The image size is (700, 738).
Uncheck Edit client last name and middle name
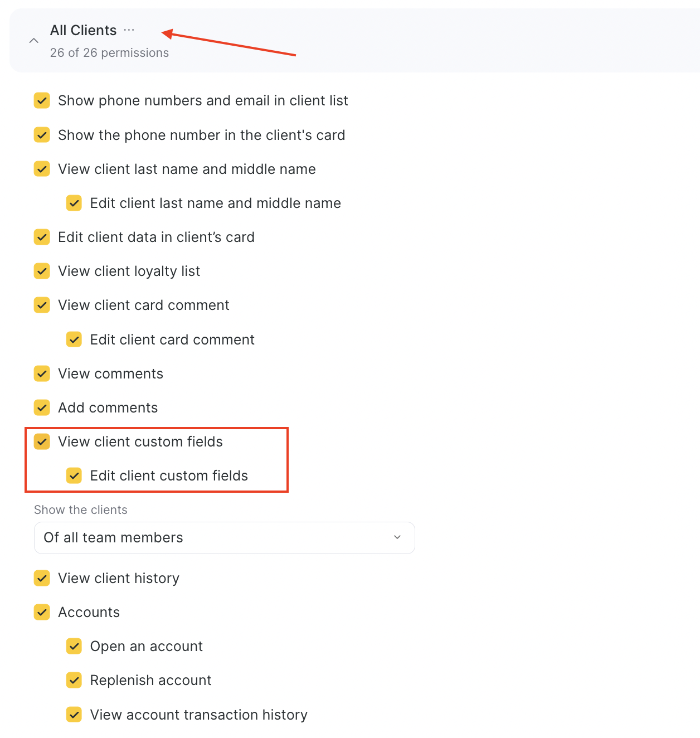pyautogui.click(x=74, y=203)
